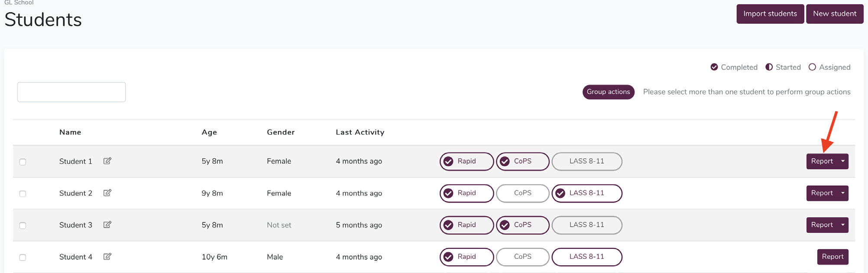Sort by the Last Activity column header
This screenshot has height=273, width=868.
[x=360, y=132]
